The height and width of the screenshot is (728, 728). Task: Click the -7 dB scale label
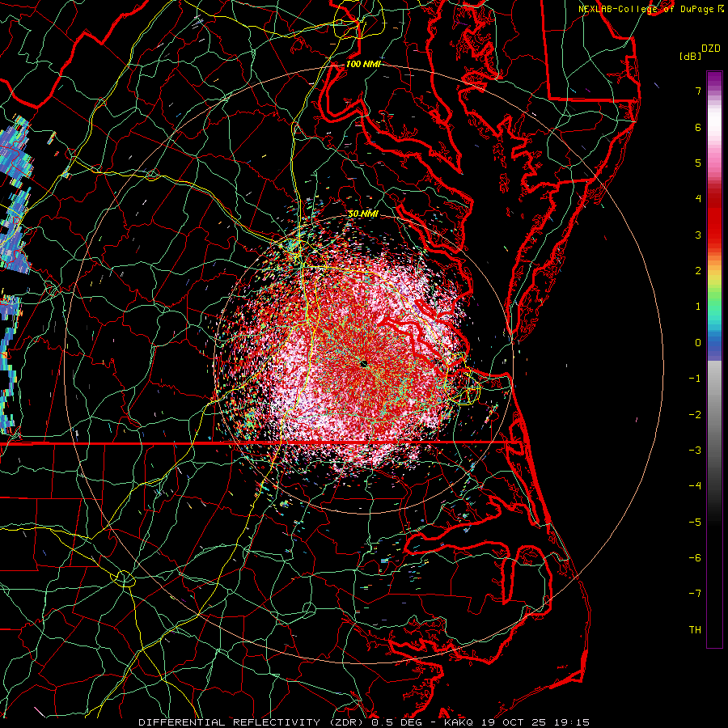click(x=695, y=594)
